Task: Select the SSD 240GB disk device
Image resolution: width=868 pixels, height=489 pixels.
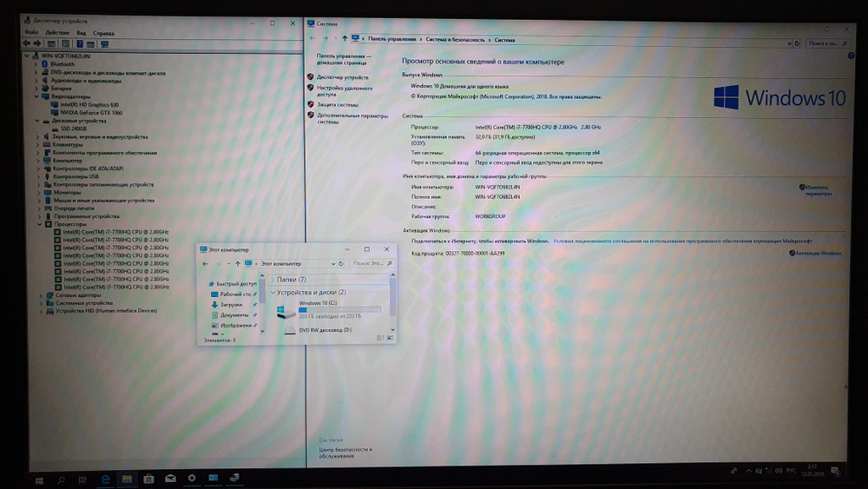Action: [74, 129]
